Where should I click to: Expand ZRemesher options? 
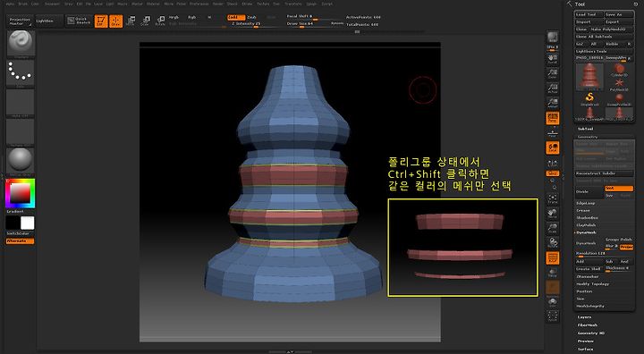pyautogui.click(x=588, y=276)
